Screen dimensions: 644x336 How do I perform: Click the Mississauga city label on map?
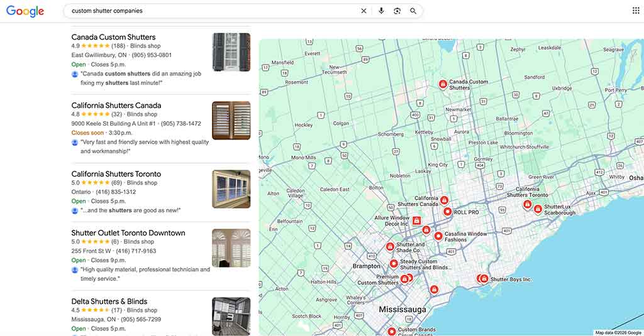coord(402,310)
